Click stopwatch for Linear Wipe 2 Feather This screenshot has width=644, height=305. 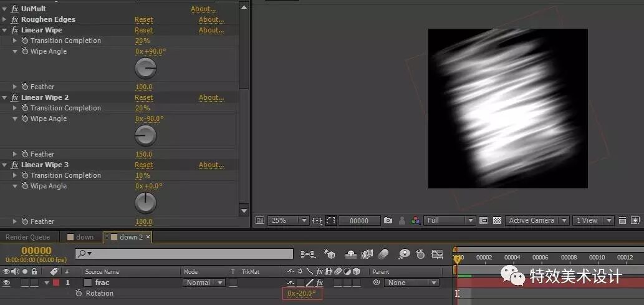[x=25, y=154]
